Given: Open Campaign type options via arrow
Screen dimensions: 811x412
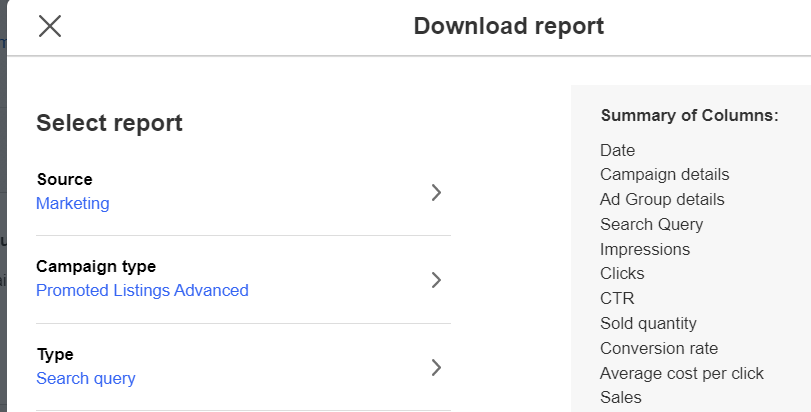Looking at the screenshot, I should coord(436,280).
